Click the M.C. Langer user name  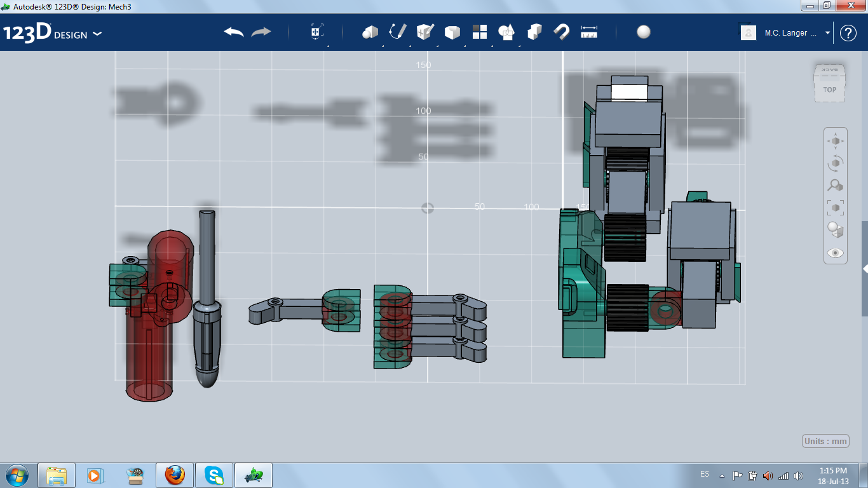(790, 33)
